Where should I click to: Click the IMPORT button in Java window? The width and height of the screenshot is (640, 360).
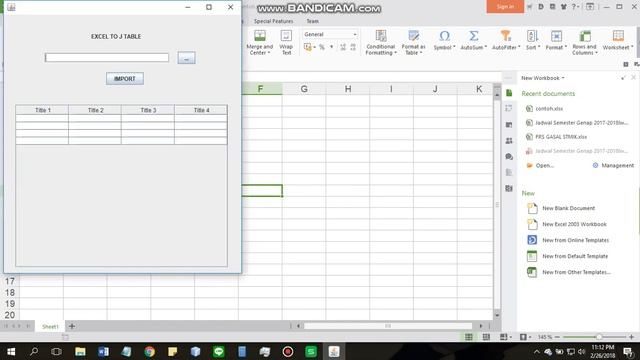pos(124,79)
